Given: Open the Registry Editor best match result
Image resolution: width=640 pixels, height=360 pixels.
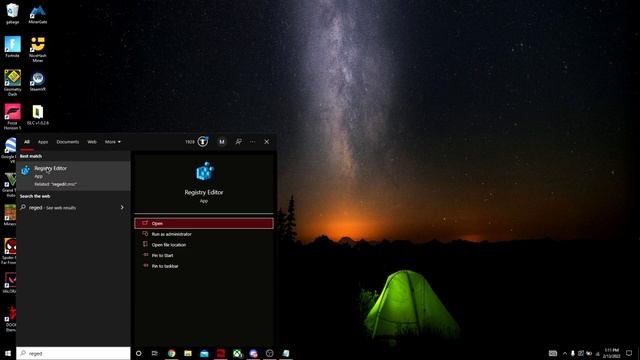Looking at the screenshot, I should tap(73, 176).
